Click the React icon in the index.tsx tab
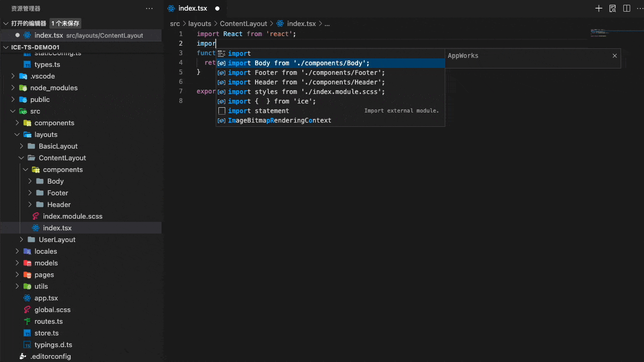 [171, 8]
